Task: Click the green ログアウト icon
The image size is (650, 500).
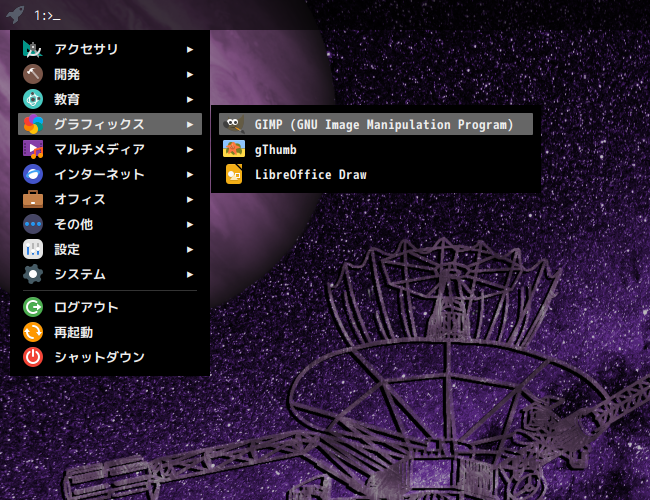Action: [x=33, y=307]
